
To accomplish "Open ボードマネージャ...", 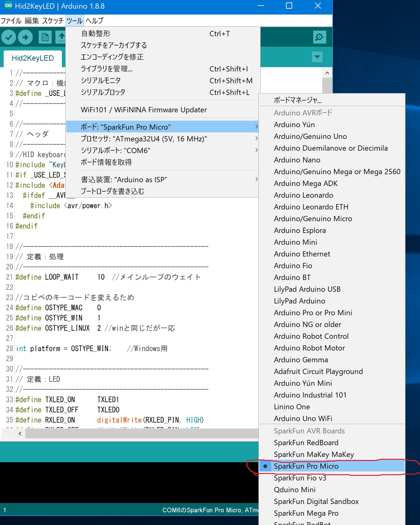I will (332, 100).
